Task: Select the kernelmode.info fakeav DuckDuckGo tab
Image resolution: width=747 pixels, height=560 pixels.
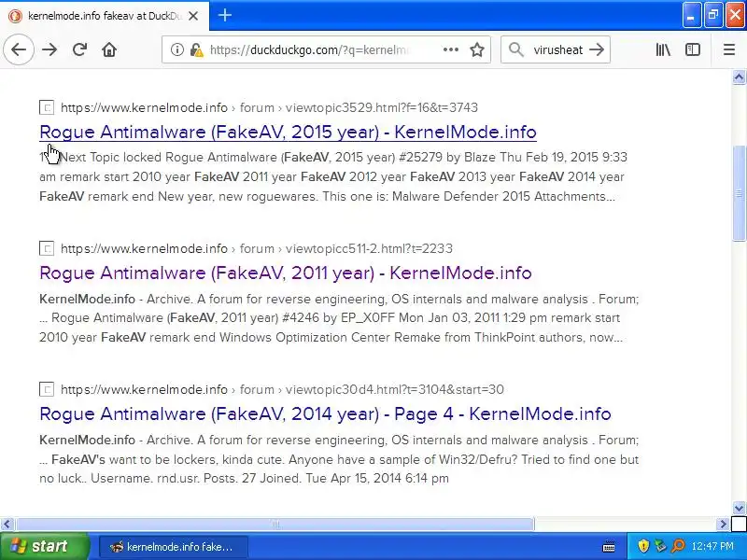Action: click(x=104, y=16)
